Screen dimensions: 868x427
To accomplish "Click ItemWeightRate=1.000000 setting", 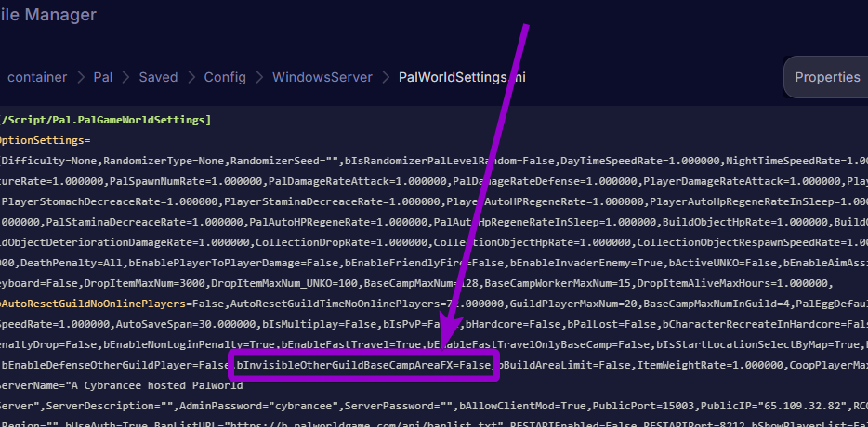I will tap(710, 365).
